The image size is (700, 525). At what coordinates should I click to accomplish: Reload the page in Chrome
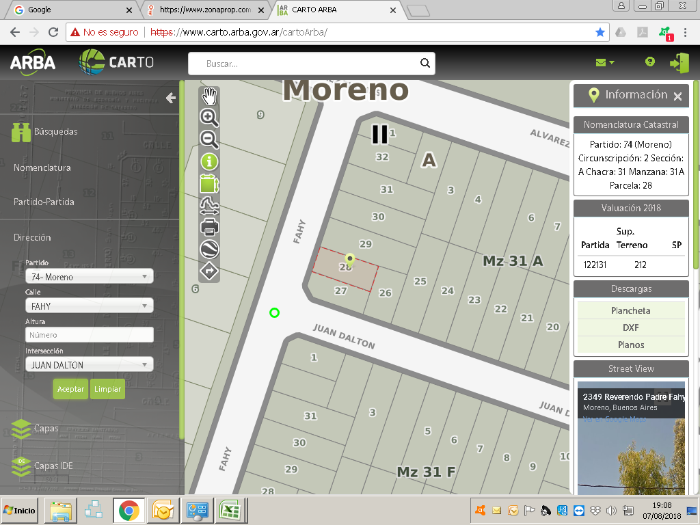53,32
